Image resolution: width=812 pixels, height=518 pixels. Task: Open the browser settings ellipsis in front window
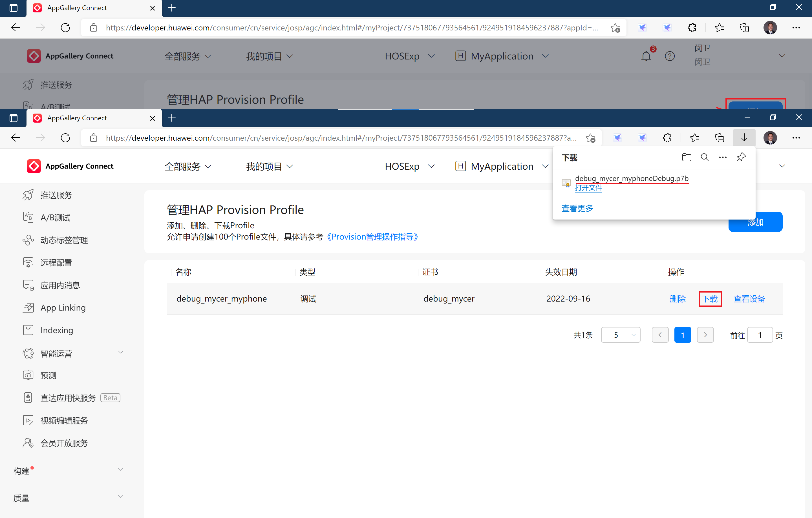[x=796, y=138]
